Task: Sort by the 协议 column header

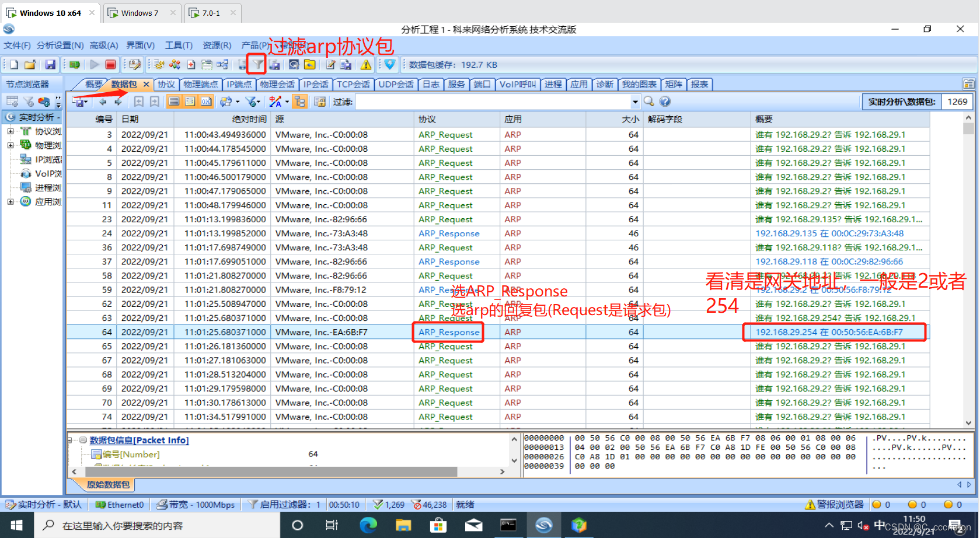Action: 456,119
